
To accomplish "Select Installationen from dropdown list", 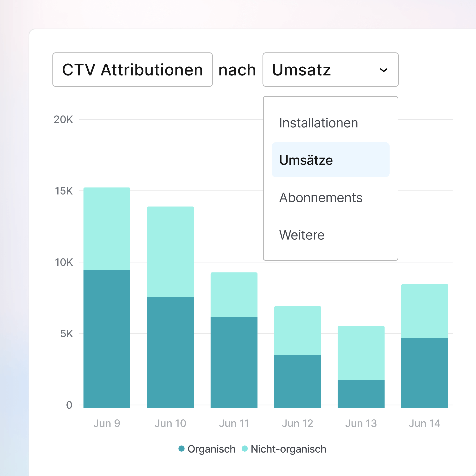I will (318, 123).
